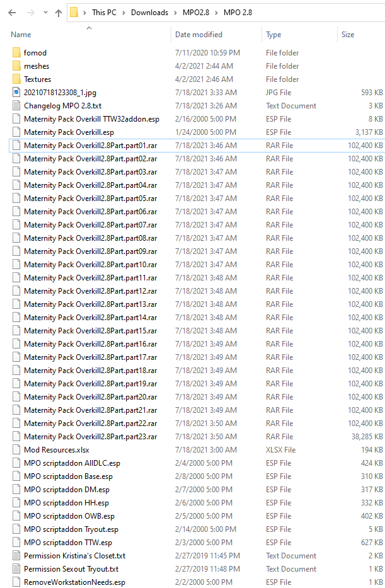Select MPO scriptaddon TTW.esp file icon

[x=16, y=542]
